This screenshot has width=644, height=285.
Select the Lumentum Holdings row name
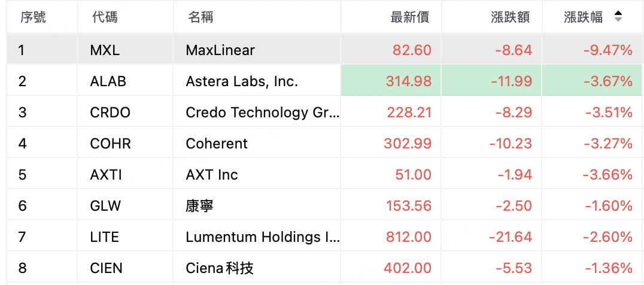click(x=263, y=237)
